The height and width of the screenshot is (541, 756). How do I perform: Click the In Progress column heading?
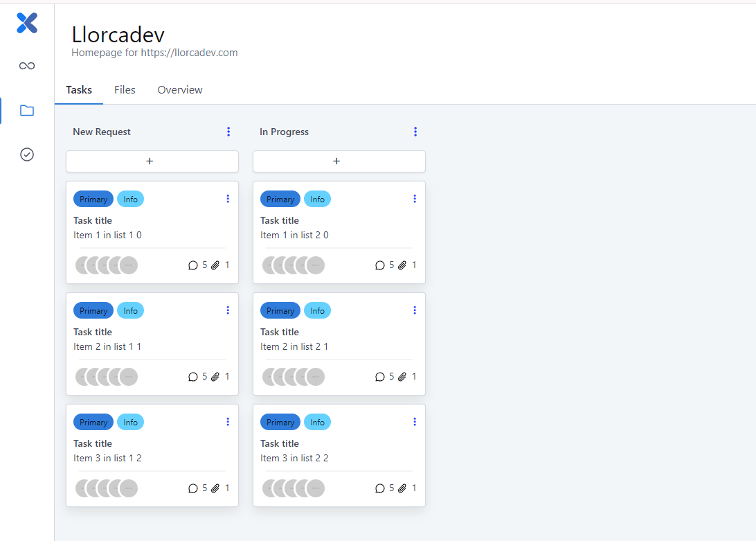tap(284, 132)
